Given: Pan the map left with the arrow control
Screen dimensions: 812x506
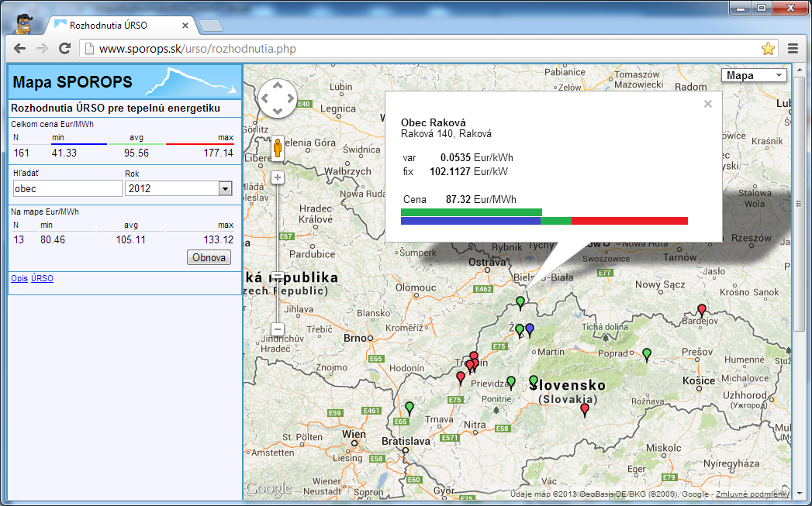Looking at the screenshot, I should click(x=264, y=98).
